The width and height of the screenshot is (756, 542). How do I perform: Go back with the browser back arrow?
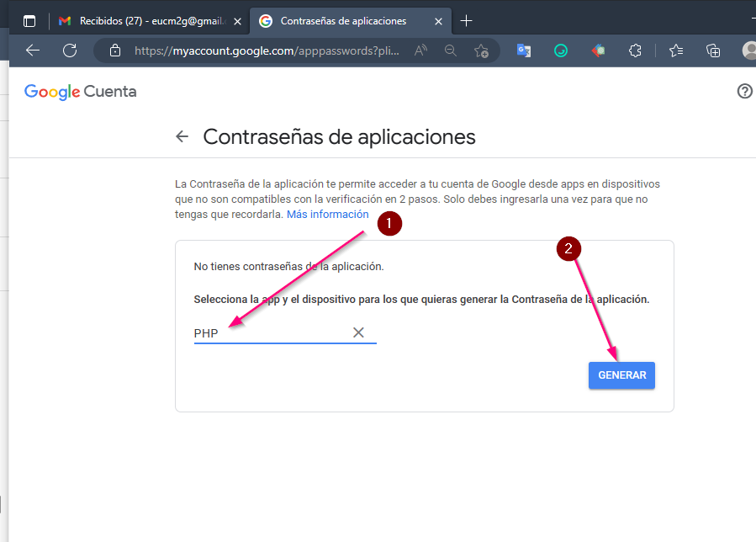pyautogui.click(x=33, y=50)
